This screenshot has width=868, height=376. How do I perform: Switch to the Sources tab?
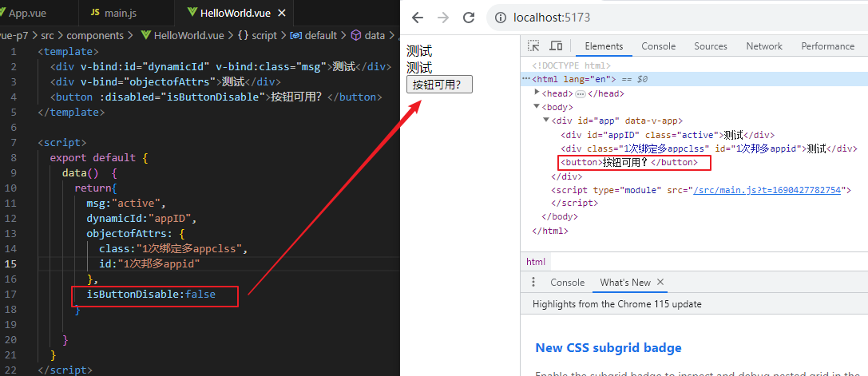(711, 46)
